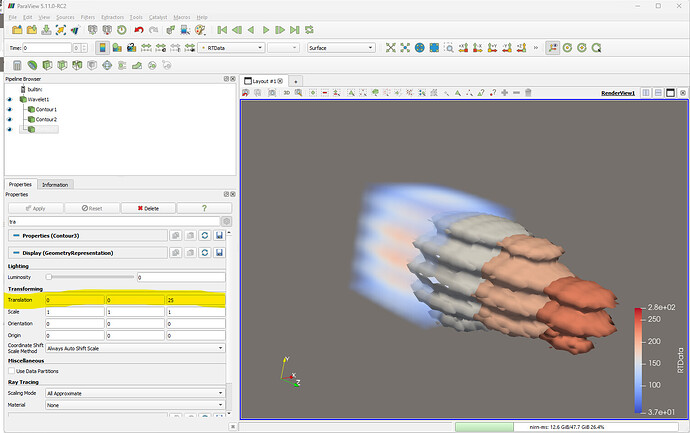Click the Reset button
690x433 pixels.
pyautogui.click(x=92, y=208)
